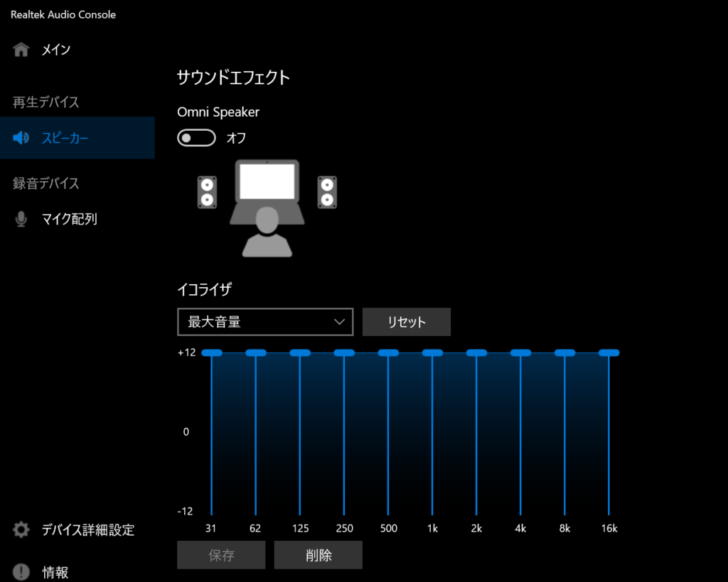Click the イコライザ heading

click(x=204, y=290)
